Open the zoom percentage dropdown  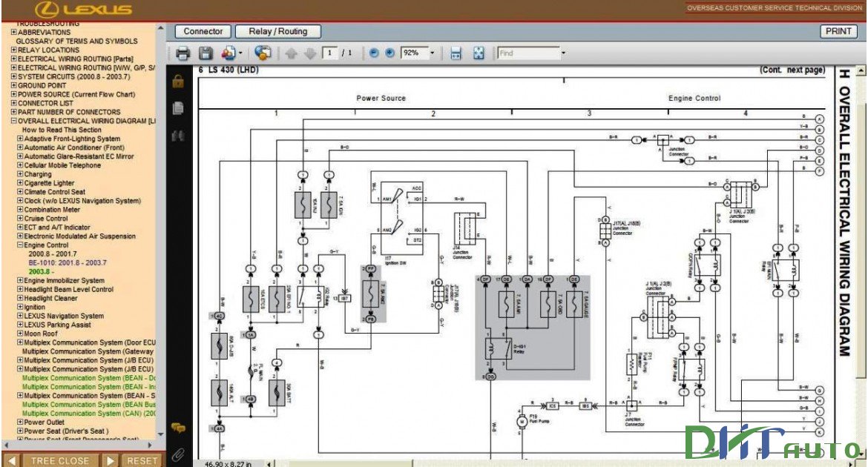coord(433,53)
